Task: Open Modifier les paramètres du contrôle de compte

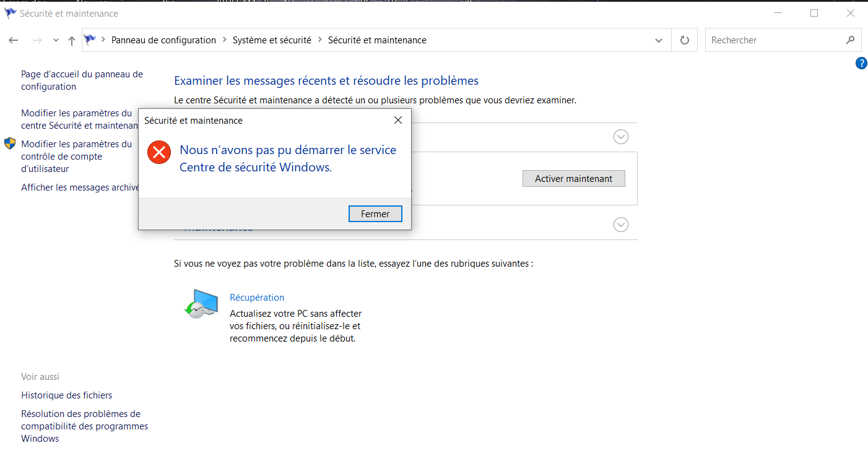Action: tap(76, 157)
